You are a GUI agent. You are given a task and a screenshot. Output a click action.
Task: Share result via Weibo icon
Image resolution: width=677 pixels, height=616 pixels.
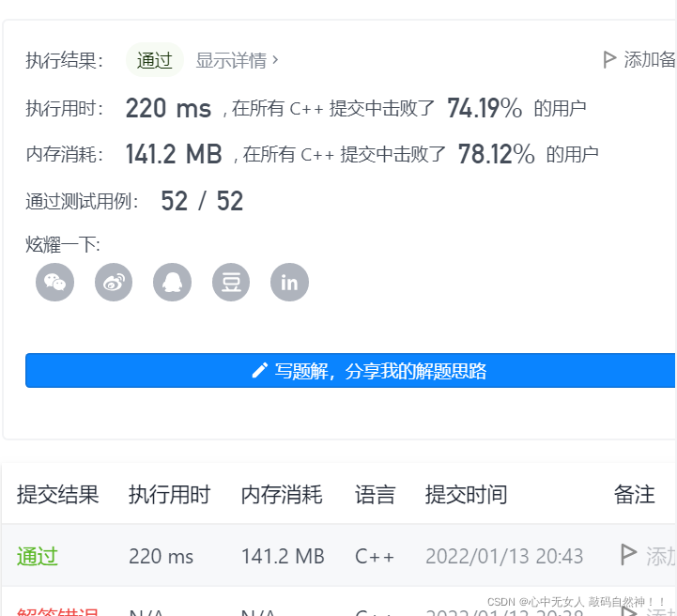click(114, 283)
